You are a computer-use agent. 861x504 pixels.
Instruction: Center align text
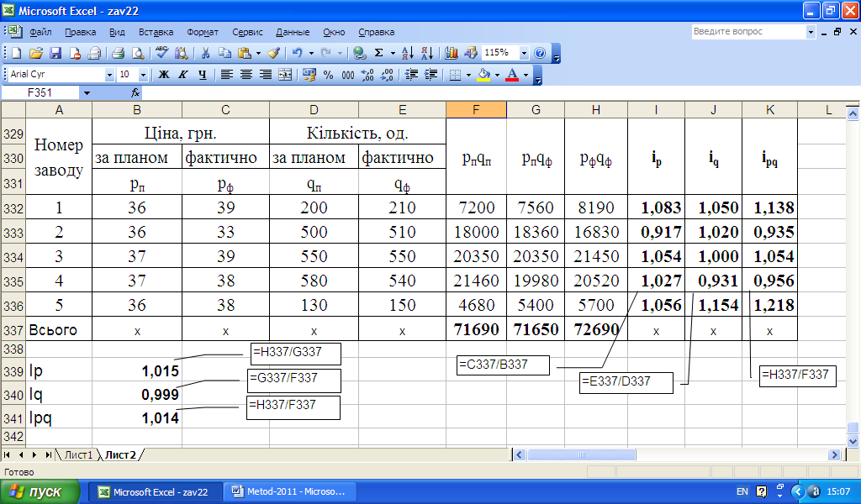pos(246,75)
